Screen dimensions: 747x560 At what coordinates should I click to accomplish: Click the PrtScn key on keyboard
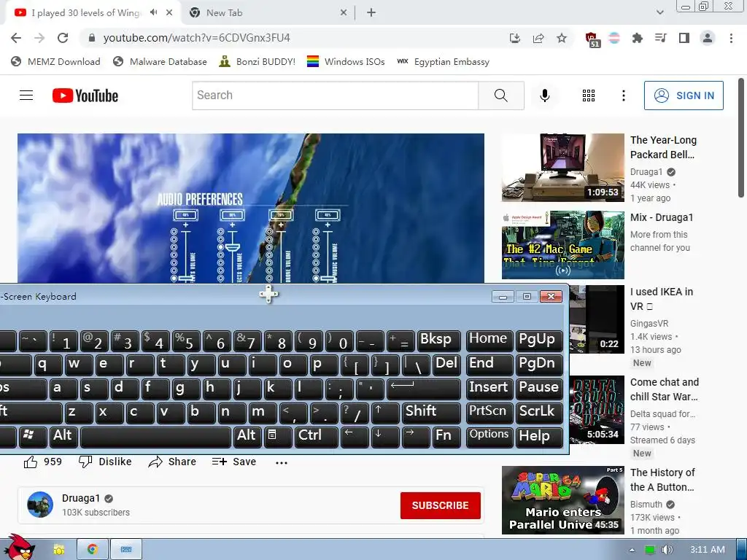(489, 413)
